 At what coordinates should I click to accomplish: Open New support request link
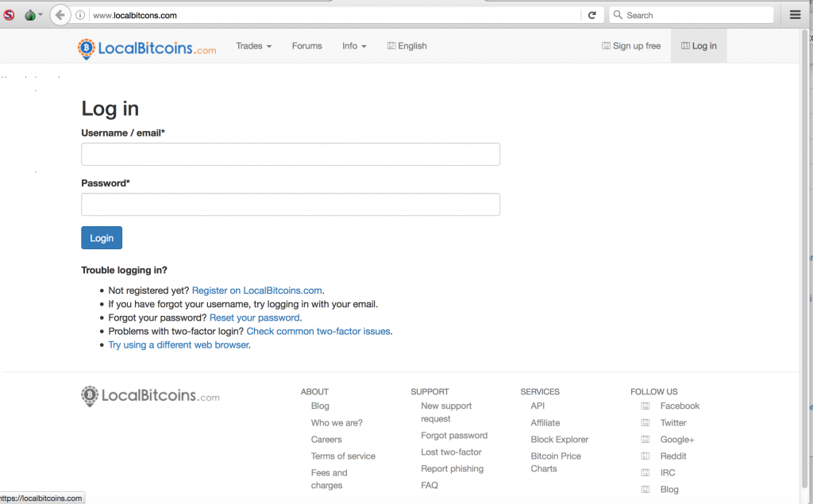point(446,412)
